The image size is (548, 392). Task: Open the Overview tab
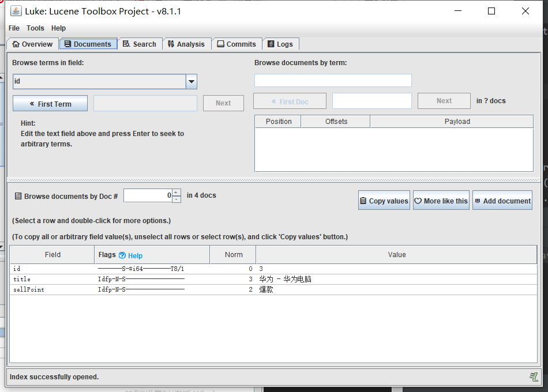[32, 44]
